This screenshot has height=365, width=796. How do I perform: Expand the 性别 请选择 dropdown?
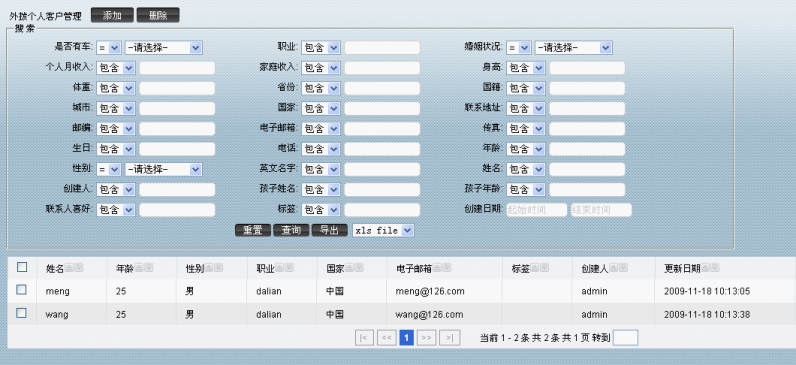pos(163,170)
